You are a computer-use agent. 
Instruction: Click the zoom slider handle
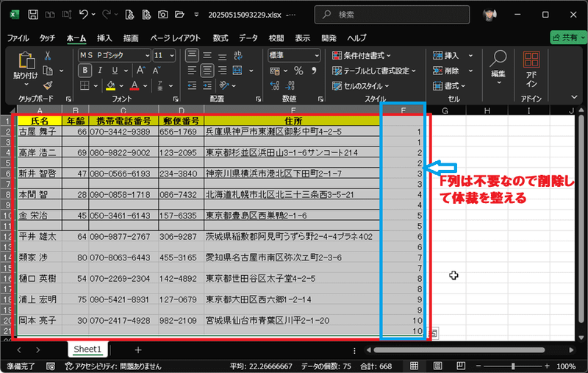[x=513, y=366]
